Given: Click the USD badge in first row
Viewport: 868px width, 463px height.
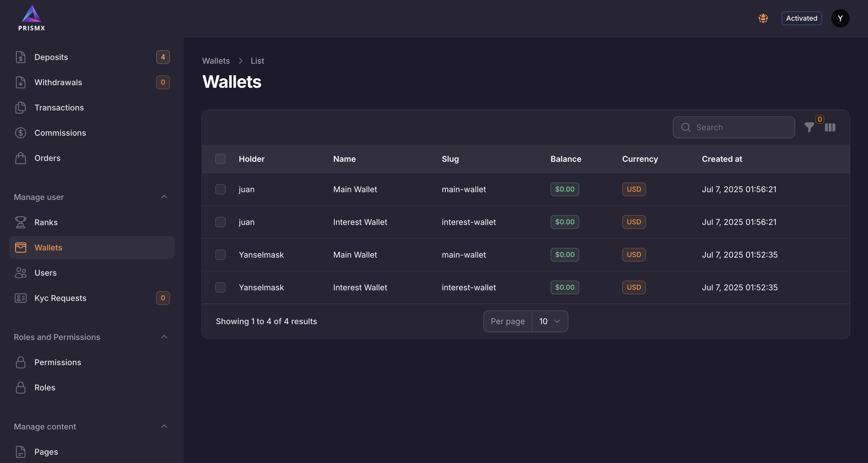Looking at the screenshot, I should [x=633, y=189].
